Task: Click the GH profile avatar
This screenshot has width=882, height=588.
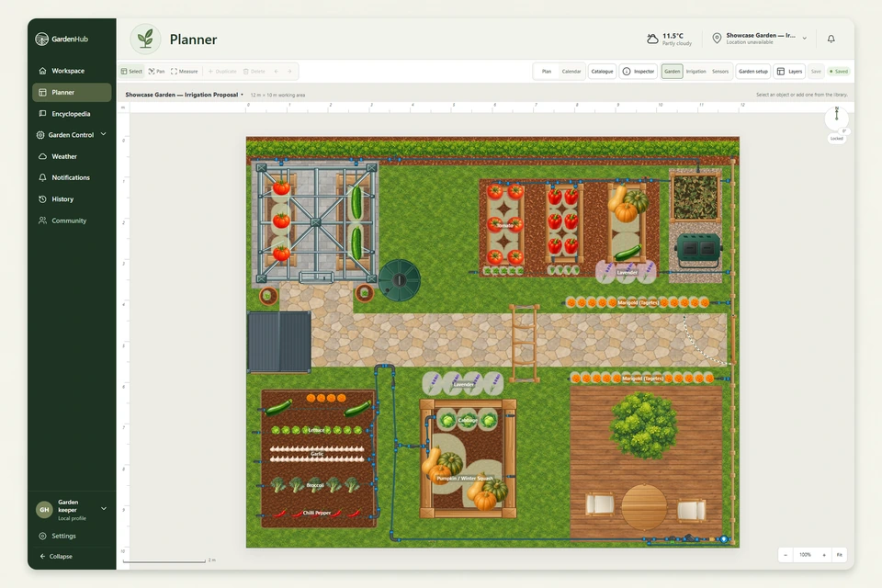Action: tap(44, 510)
